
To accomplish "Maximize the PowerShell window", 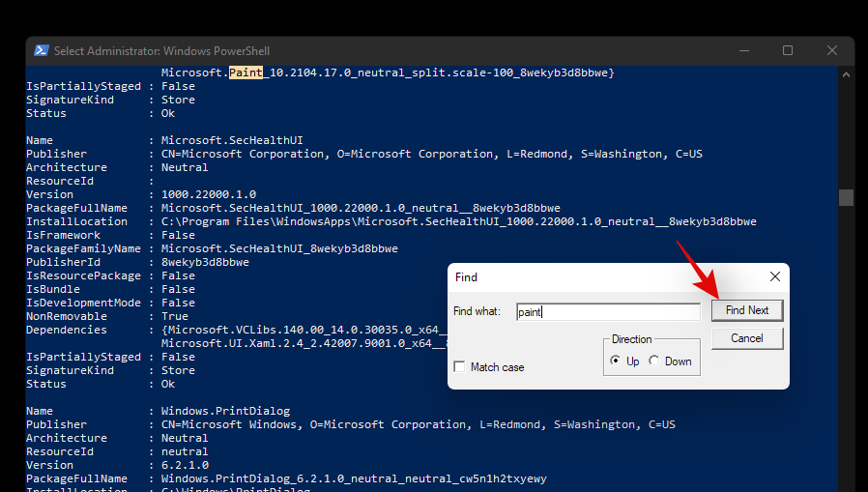I will pos(787,50).
